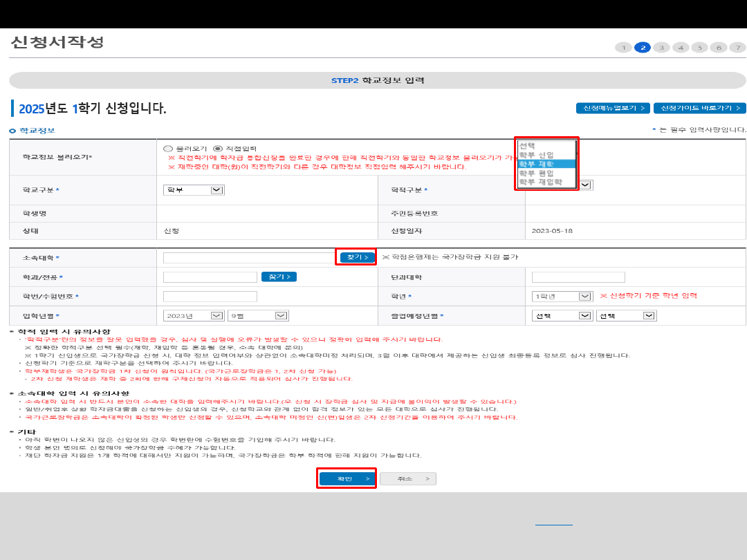Viewport: 747px width, 560px height.
Task: Open the 입학년월 year dropdown showing 2023년
Action: pos(194,315)
